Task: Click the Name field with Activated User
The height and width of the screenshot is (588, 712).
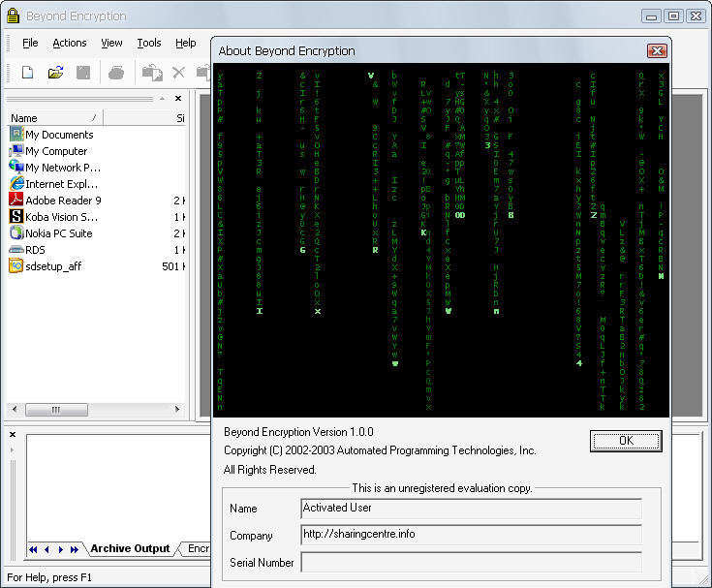Action: tap(472, 509)
